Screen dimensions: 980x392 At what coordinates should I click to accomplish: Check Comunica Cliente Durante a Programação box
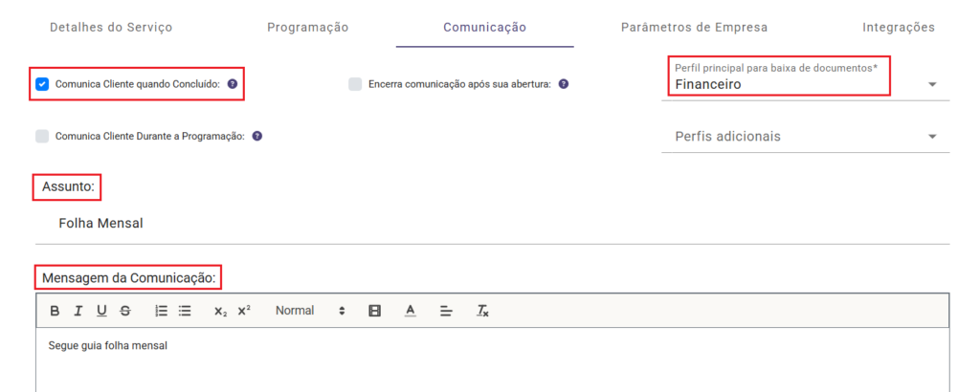pos(42,136)
